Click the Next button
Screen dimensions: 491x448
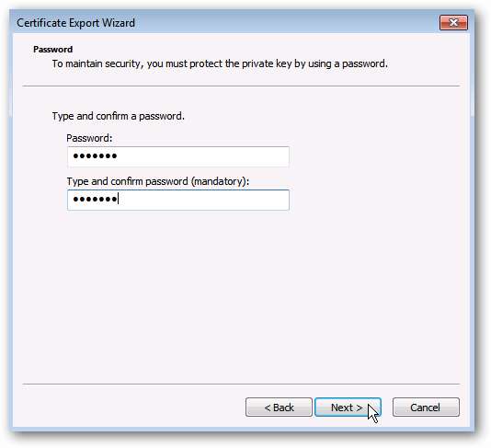tap(348, 407)
